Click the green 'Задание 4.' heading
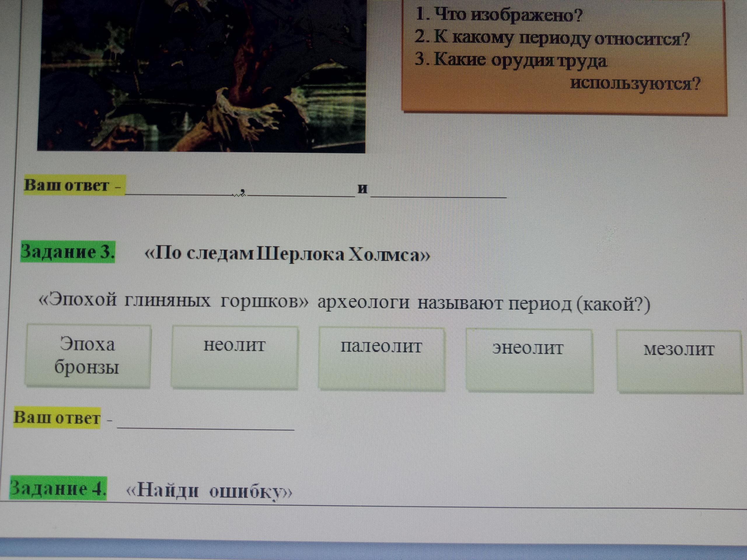 click(x=58, y=489)
